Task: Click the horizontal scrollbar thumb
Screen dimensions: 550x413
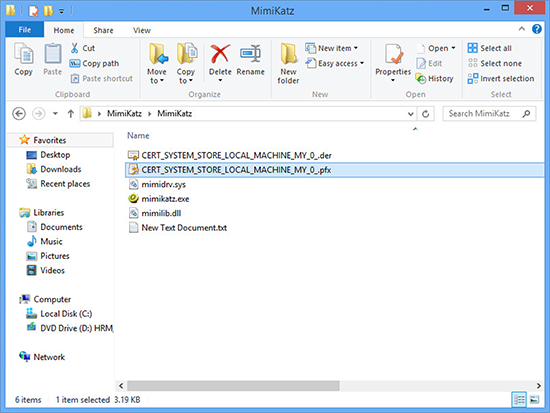Action: (x=233, y=386)
